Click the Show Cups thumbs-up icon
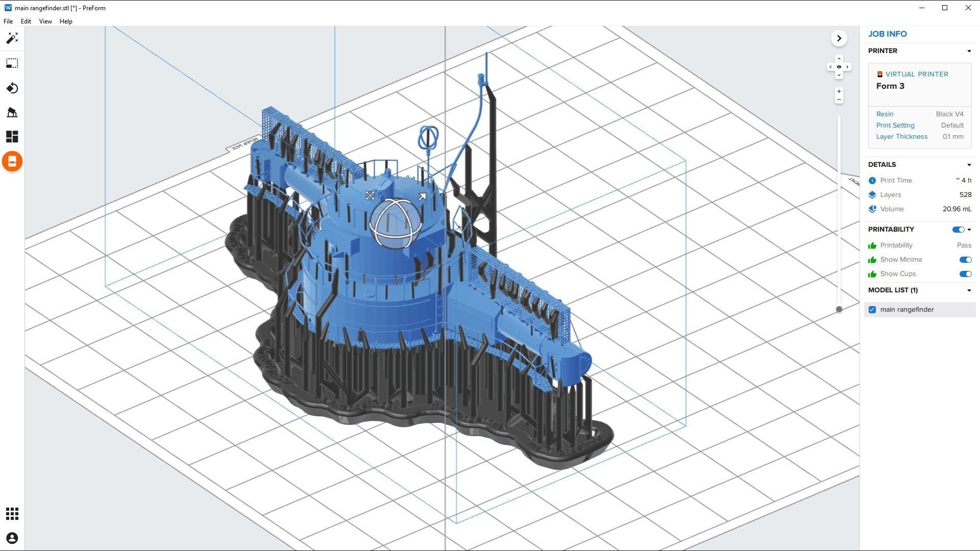The height and width of the screenshot is (551, 980). [872, 274]
